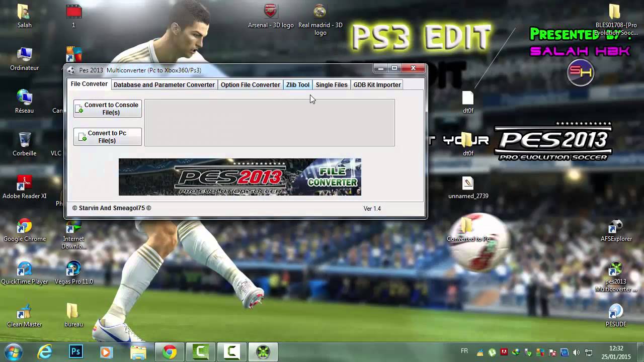Screen dimensions: 644x362
Task: Open the Action Center flag tray icon
Action: [x=552, y=352]
